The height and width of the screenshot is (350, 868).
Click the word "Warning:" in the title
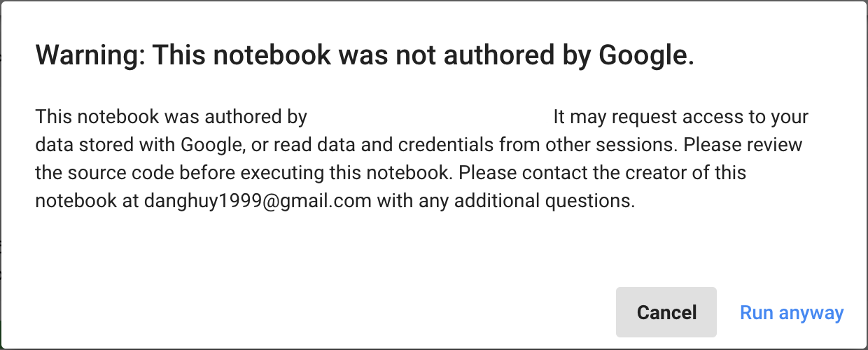pos(90,55)
